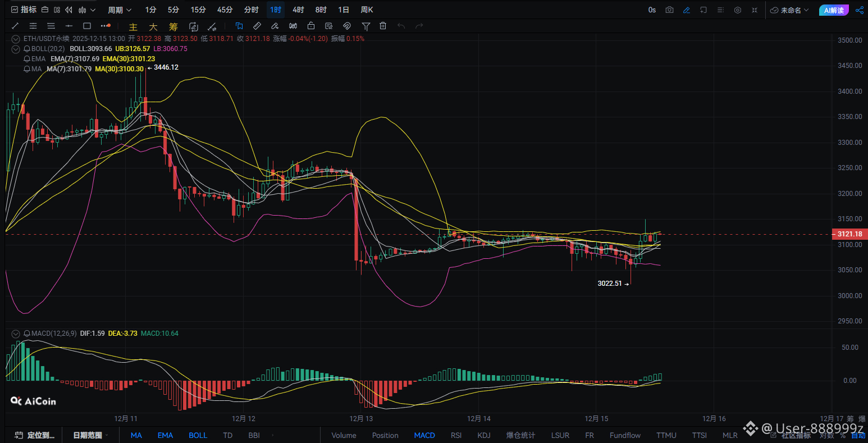The image size is (868, 443).
Task: Select the three horizontal lines tool
Action: (x=51, y=26)
